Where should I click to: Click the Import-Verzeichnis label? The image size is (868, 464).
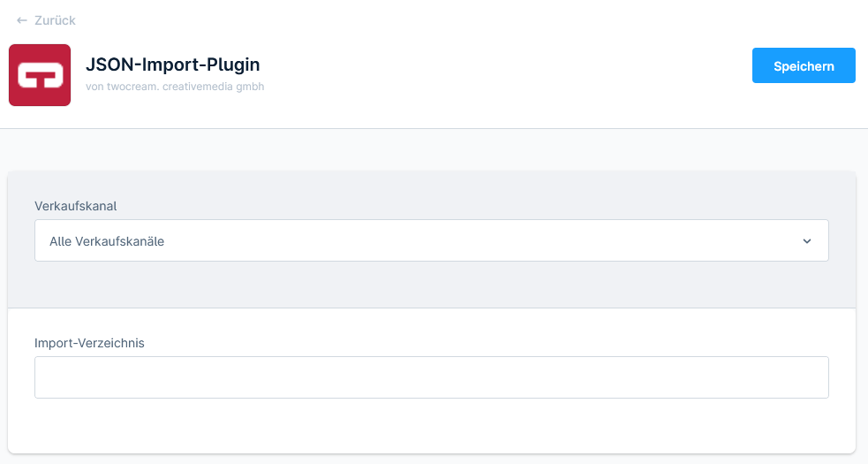(89, 343)
